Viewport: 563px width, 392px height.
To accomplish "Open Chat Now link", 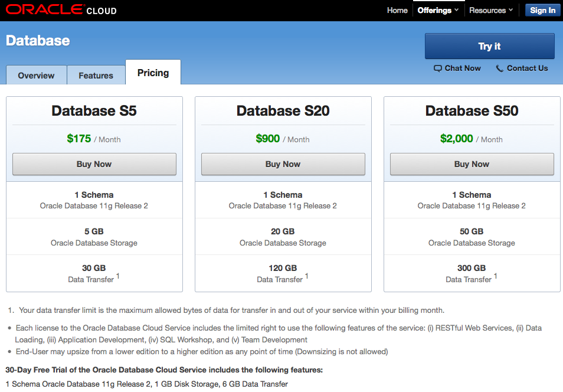I will point(463,68).
